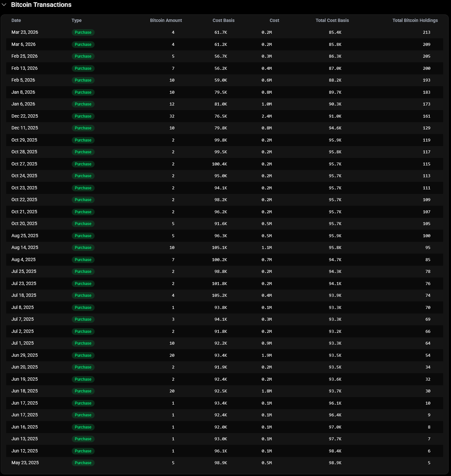Image resolution: width=451 pixels, height=476 pixels.
Task: Click the 213 total holdings value
Action: pyautogui.click(x=426, y=32)
